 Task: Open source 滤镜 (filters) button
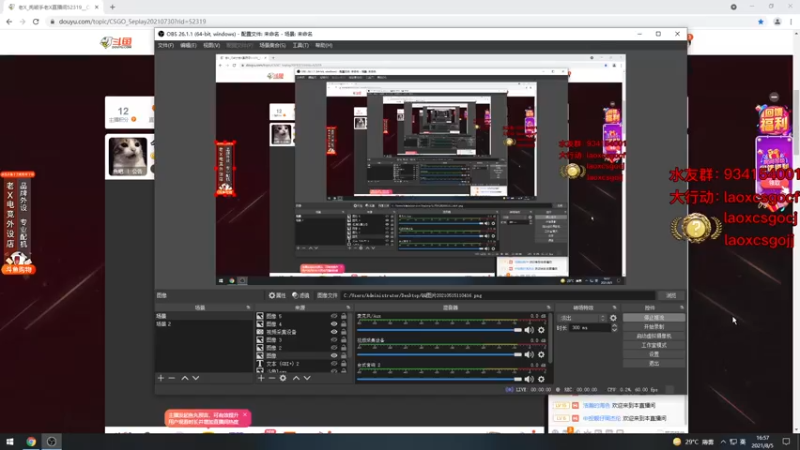tap(301, 295)
